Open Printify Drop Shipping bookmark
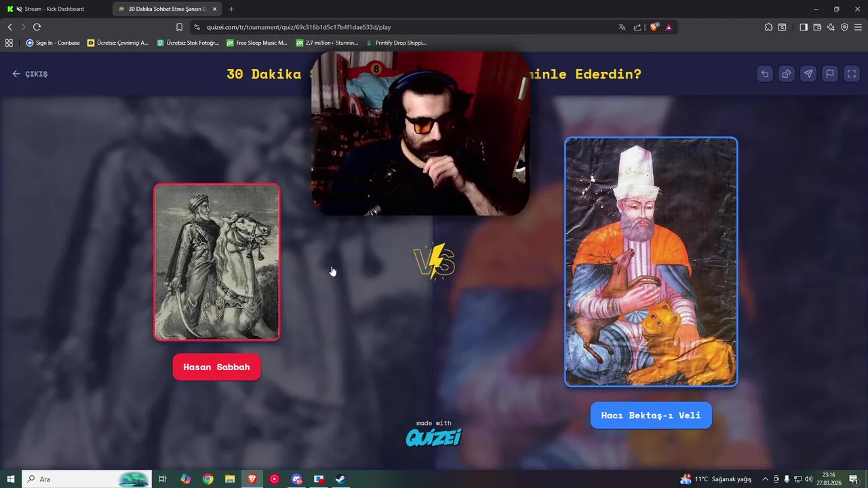 point(397,43)
